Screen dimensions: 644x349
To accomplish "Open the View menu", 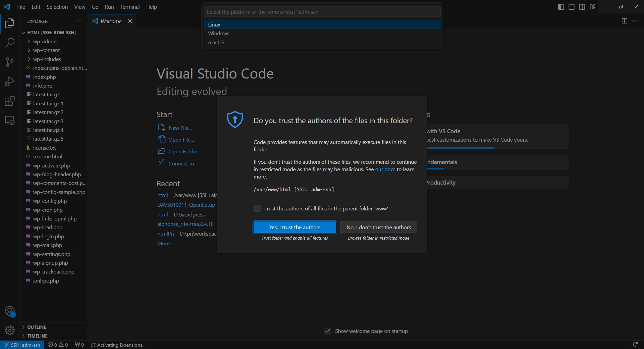I will click(x=79, y=7).
